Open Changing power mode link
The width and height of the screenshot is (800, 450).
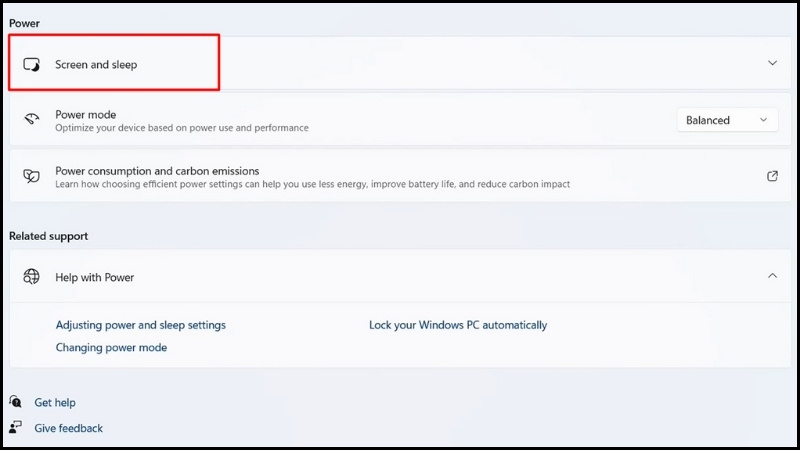(x=111, y=347)
